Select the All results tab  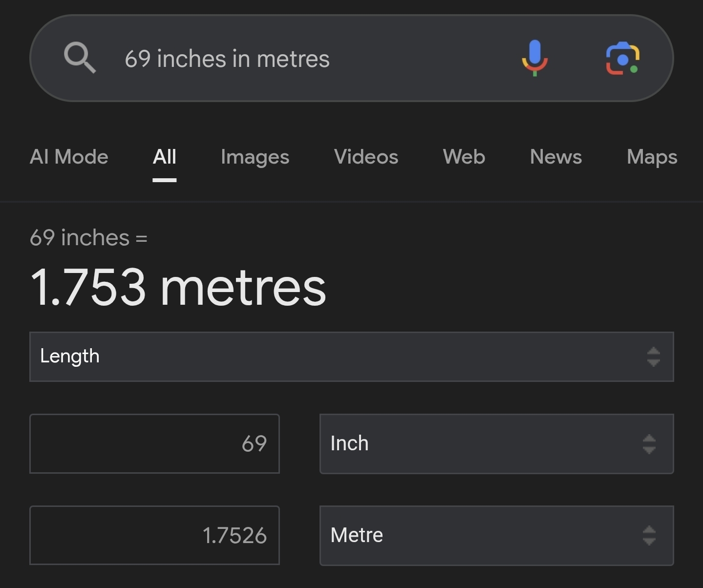(164, 157)
